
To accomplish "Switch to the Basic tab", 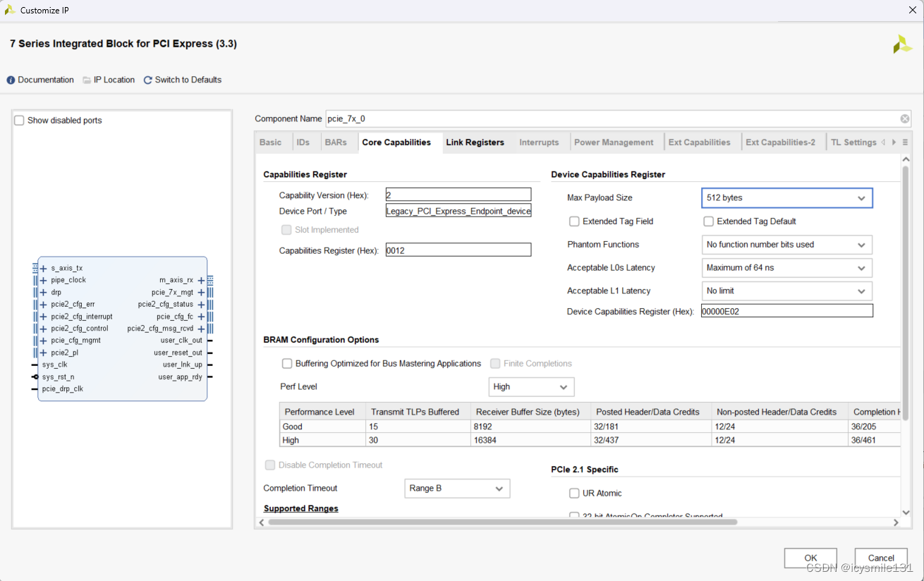I will tap(271, 142).
